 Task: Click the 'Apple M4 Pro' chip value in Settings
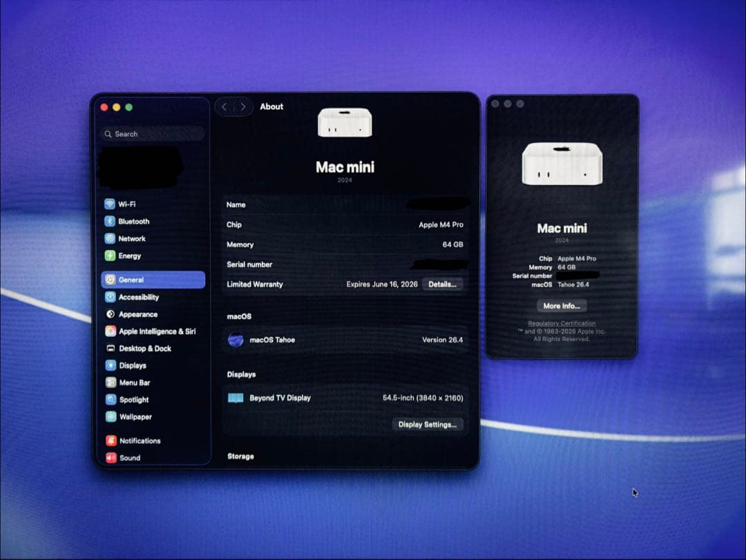[441, 224]
